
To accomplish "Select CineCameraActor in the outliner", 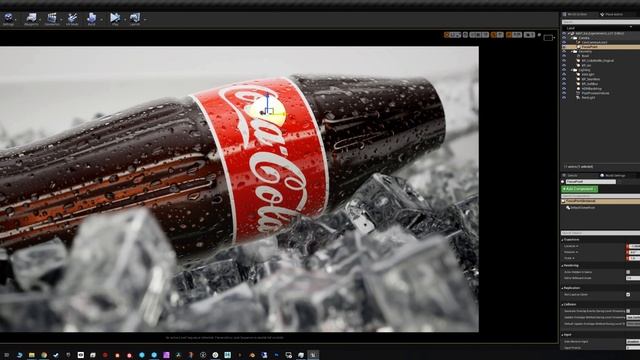I will click(594, 42).
